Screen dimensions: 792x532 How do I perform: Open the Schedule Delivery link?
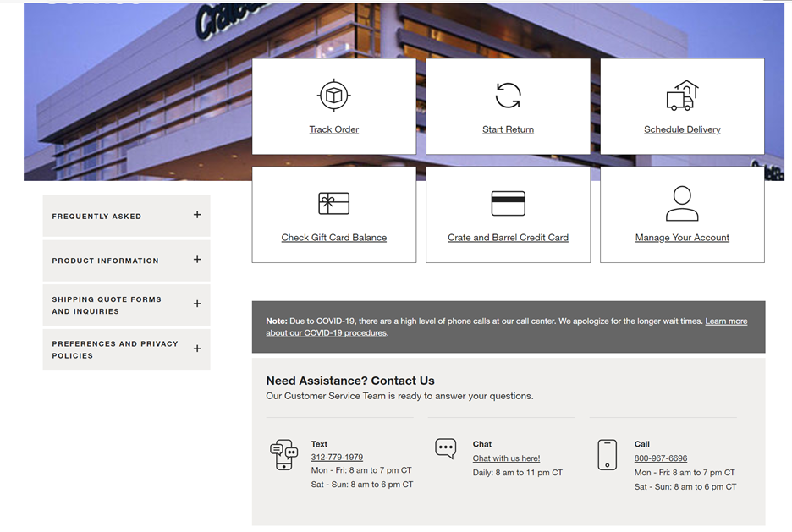tap(682, 129)
